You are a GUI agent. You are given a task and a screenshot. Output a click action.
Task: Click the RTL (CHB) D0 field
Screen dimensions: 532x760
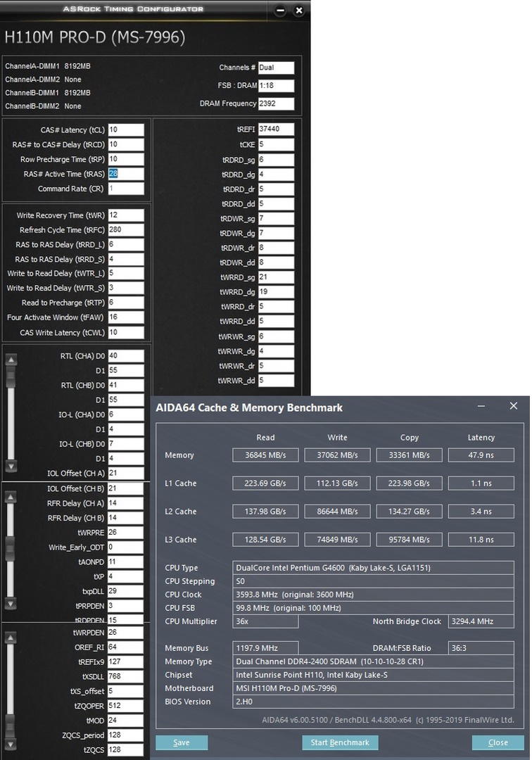[x=126, y=386]
